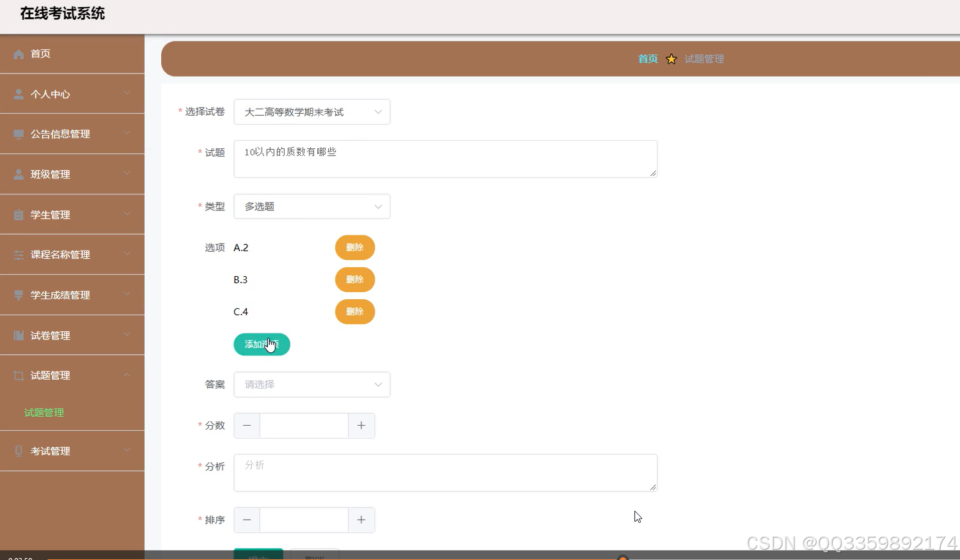Screen dimensions: 960x560
Task: Increase 分数 with the plus button
Action: (x=361, y=426)
